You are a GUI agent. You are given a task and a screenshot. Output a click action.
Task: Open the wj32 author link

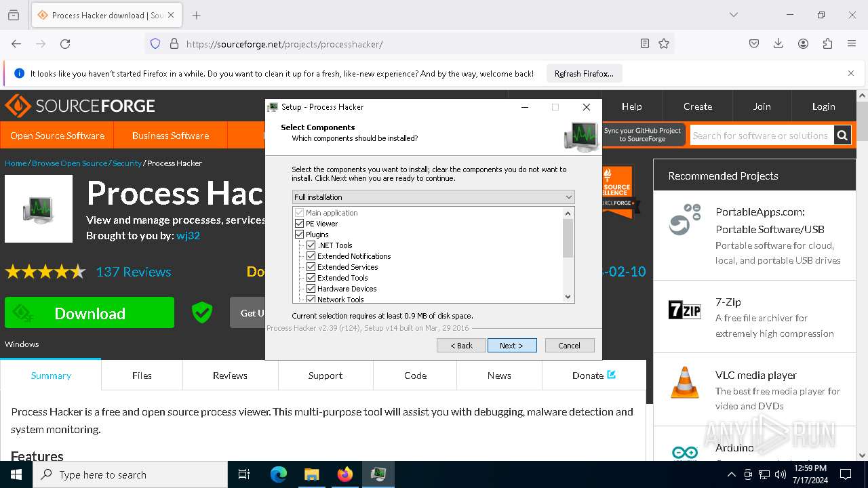[x=188, y=236]
